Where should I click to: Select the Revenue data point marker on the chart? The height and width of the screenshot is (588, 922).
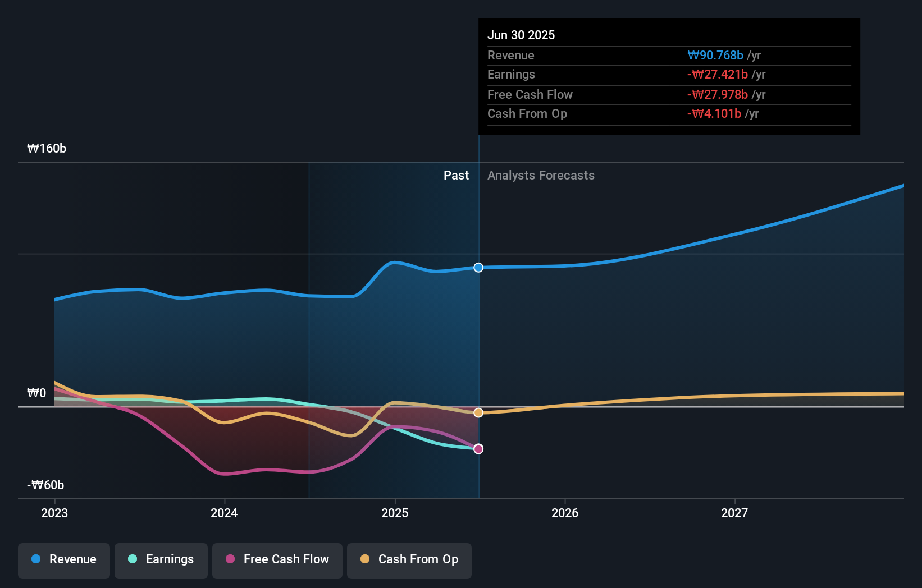[478, 268]
